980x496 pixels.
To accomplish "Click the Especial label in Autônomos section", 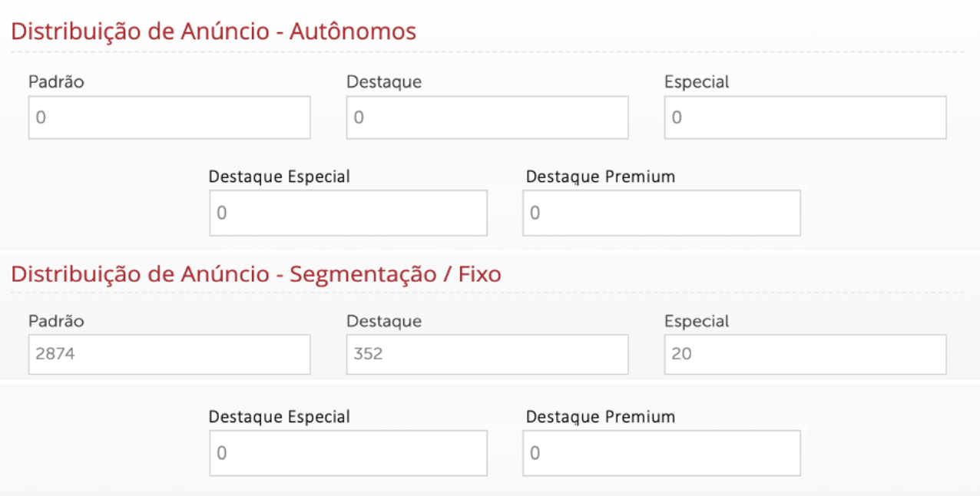I will click(x=697, y=81).
